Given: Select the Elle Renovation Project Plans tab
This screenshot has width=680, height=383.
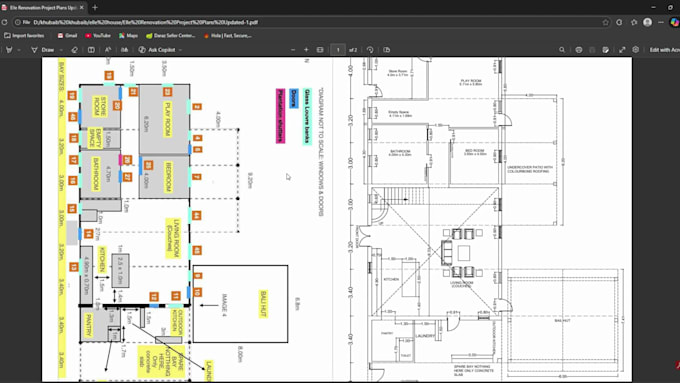Looking at the screenshot, I should pos(43,7).
